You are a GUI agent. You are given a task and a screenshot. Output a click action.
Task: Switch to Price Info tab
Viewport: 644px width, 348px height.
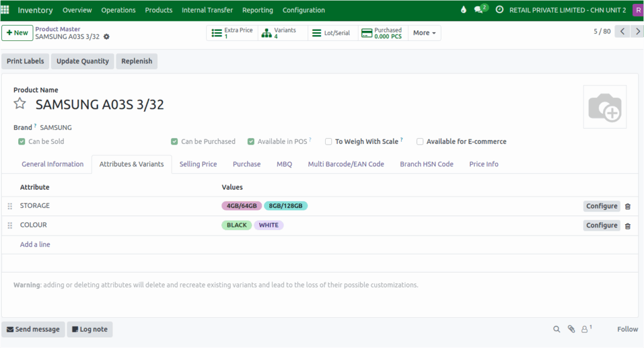484,164
